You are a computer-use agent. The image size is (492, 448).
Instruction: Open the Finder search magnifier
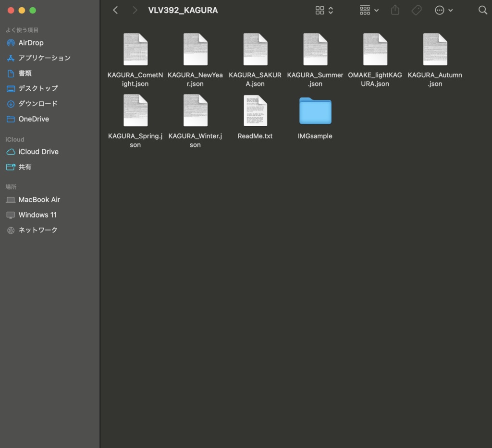click(482, 11)
